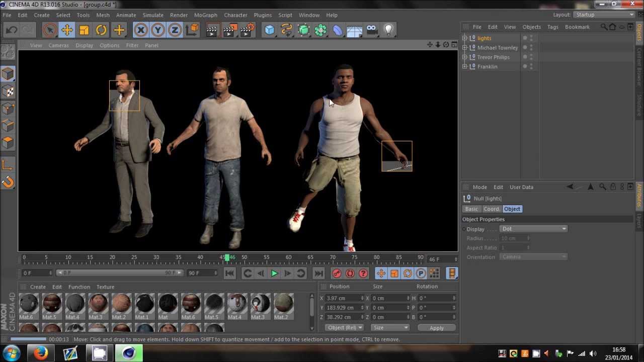Open the Display dropdown set to Dot

[x=533, y=229]
